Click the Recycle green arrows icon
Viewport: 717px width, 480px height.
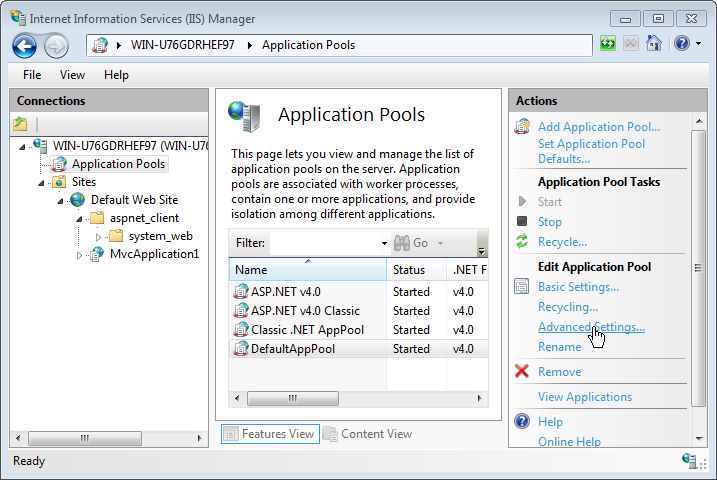pos(522,242)
